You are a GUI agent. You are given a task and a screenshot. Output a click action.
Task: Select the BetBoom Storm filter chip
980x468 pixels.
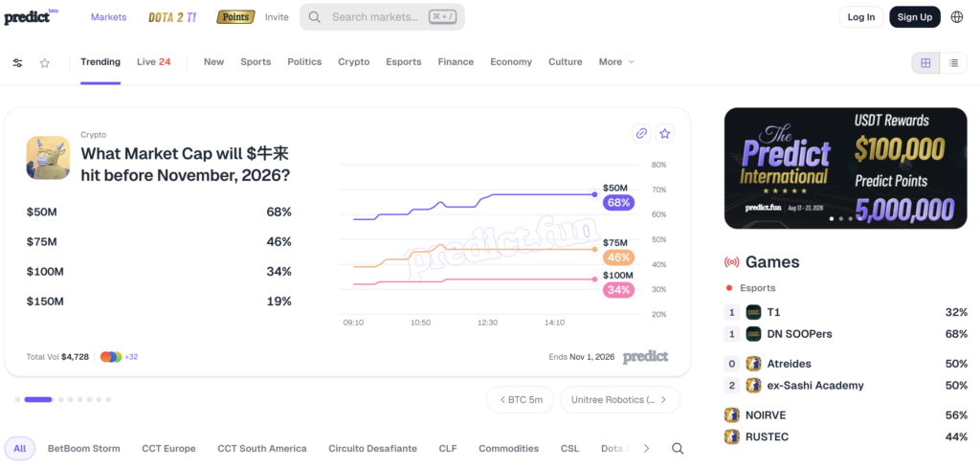(x=84, y=448)
